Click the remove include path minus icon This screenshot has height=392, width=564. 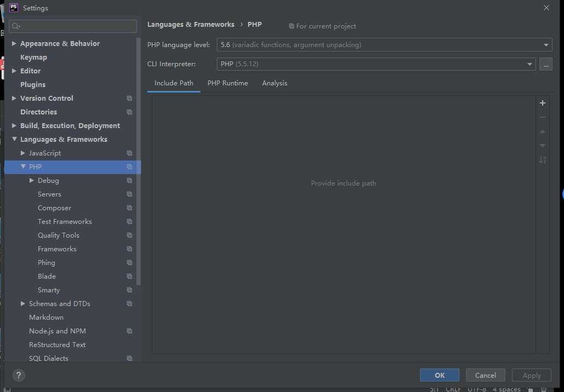[x=543, y=117]
